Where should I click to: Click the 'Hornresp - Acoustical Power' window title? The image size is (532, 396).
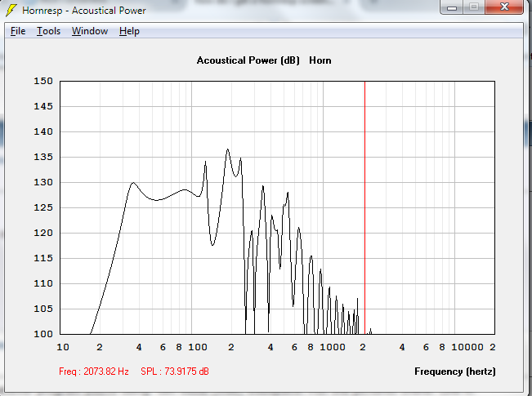point(84,11)
